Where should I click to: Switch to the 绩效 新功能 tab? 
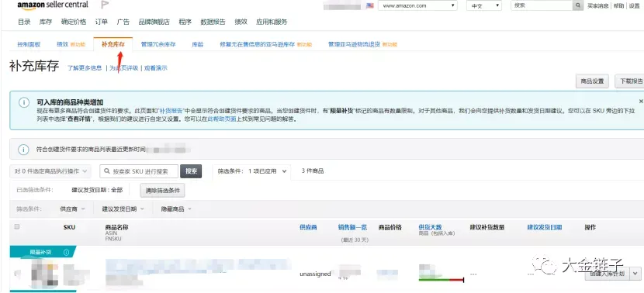(x=71, y=44)
